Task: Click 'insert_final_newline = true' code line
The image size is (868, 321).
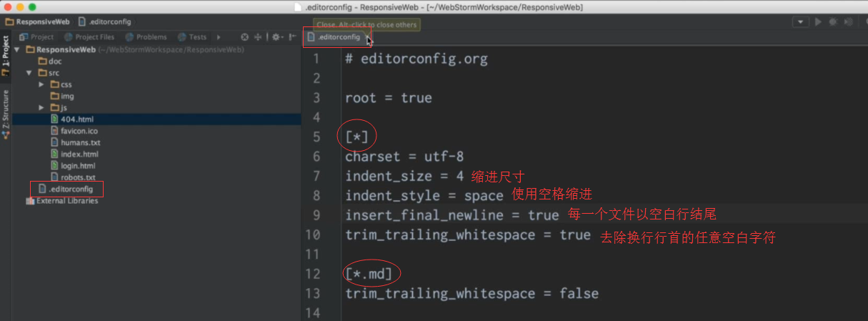Action: tap(452, 215)
